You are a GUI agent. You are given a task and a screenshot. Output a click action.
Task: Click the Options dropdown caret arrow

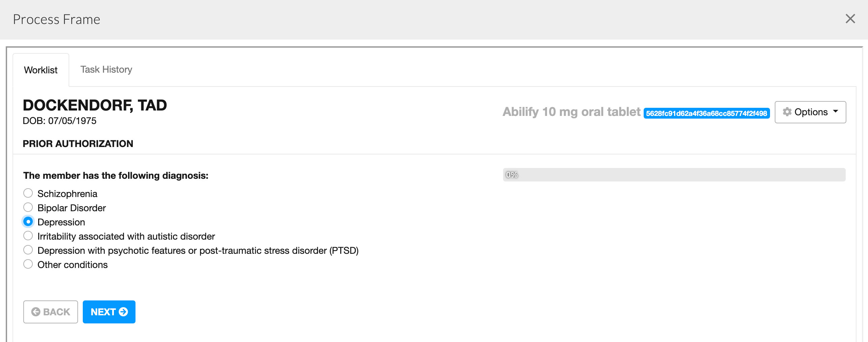(836, 111)
